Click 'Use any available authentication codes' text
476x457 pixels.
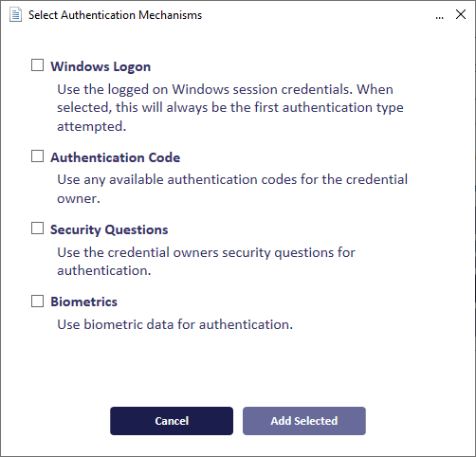pyautogui.click(x=177, y=179)
